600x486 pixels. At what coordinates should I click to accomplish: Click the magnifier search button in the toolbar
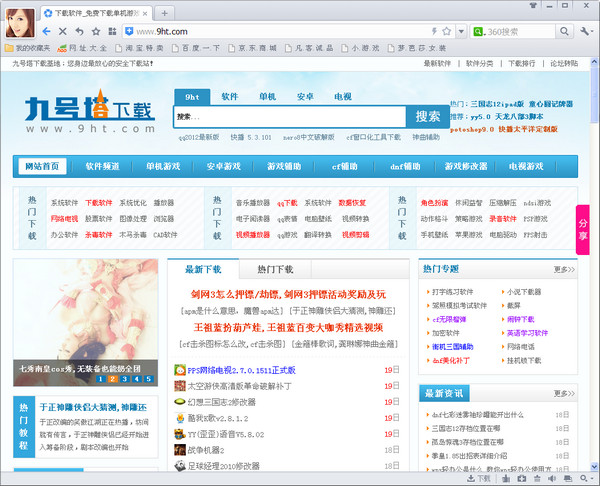564,31
